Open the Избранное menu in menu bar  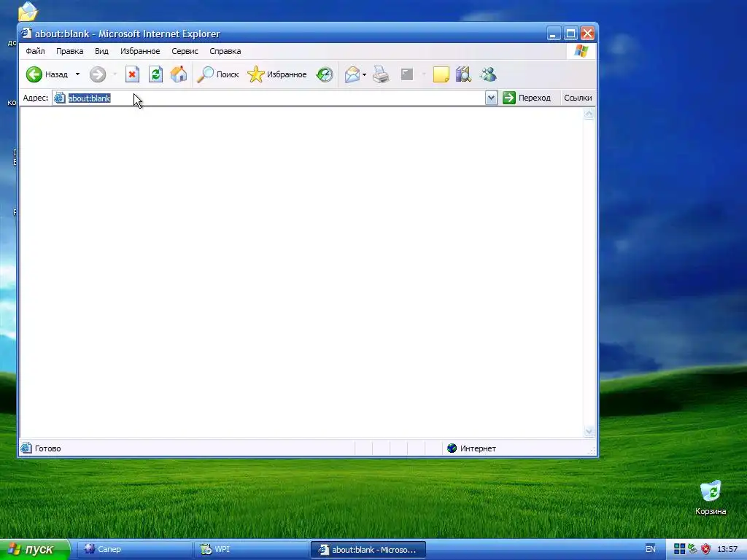pyautogui.click(x=140, y=51)
